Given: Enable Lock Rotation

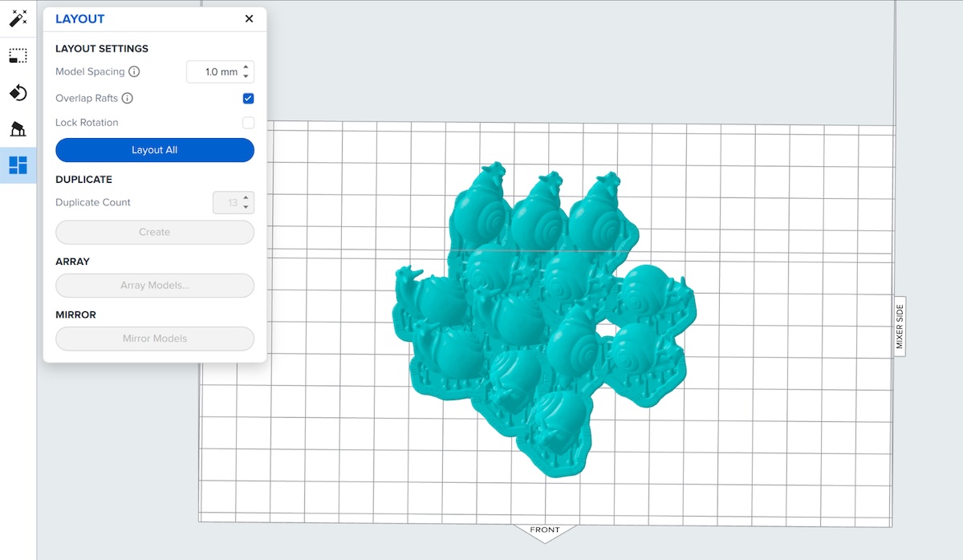Looking at the screenshot, I should tap(249, 122).
